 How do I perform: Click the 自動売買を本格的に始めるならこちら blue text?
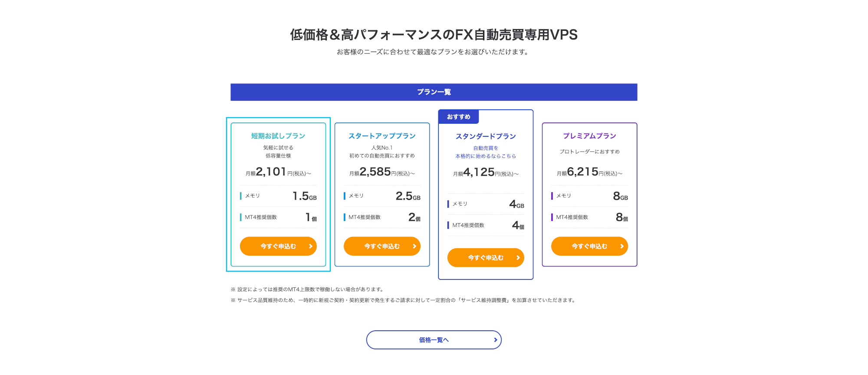[486, 152]
